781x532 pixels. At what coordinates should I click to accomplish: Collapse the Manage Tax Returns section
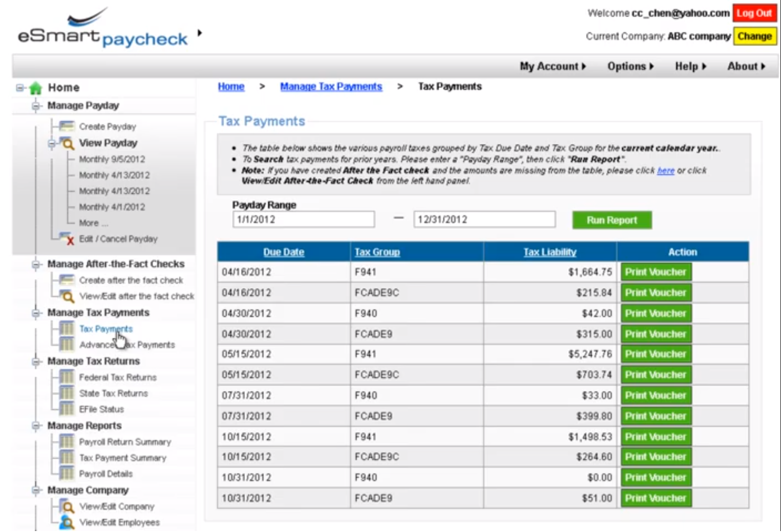(x=35, y=362)
